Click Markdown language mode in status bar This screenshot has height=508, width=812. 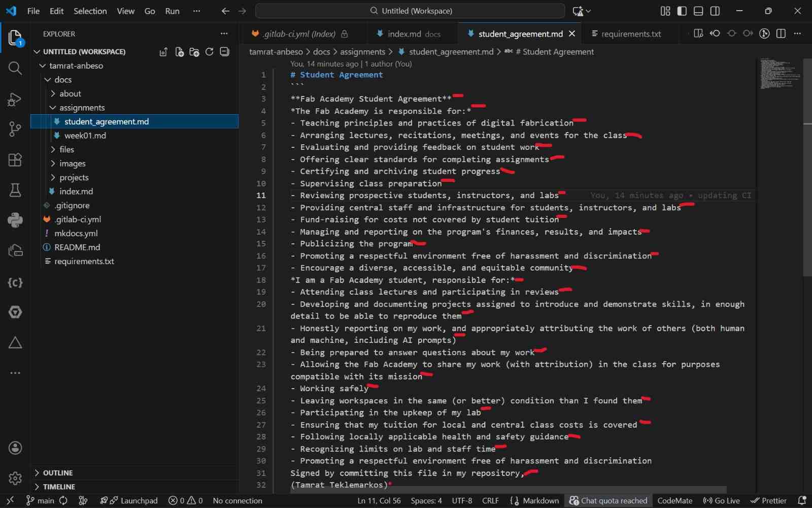point(540,500)
